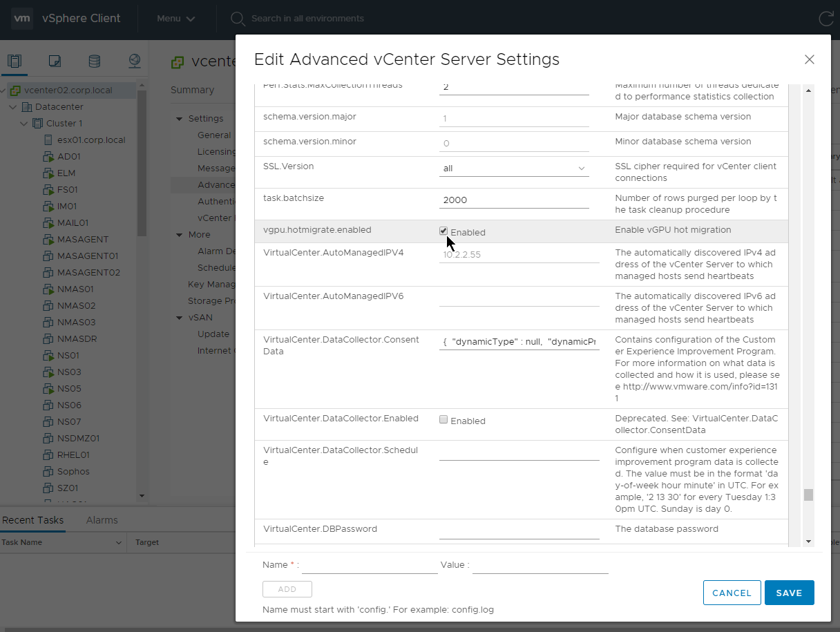Enable VirtualCenter.DataCollector.Enabled checkbox
This screenshot has width=840, height=632.
pyautogui.click(x=443, y=420)
